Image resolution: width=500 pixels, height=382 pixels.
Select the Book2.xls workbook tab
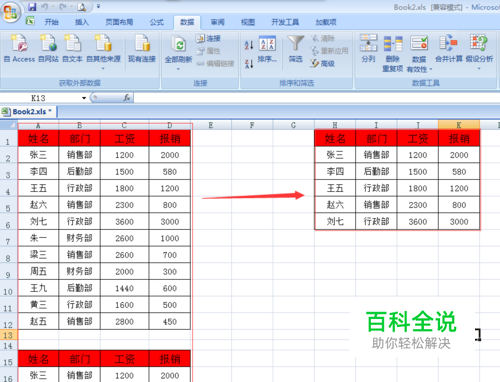click(x=28, y=112)
